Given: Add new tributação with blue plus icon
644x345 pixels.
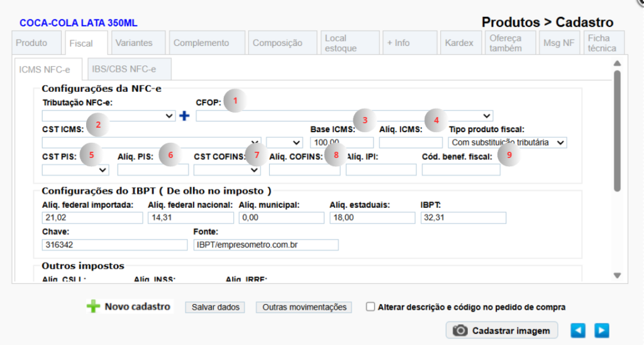Looking at the screenshot, I should coord(184,116).
